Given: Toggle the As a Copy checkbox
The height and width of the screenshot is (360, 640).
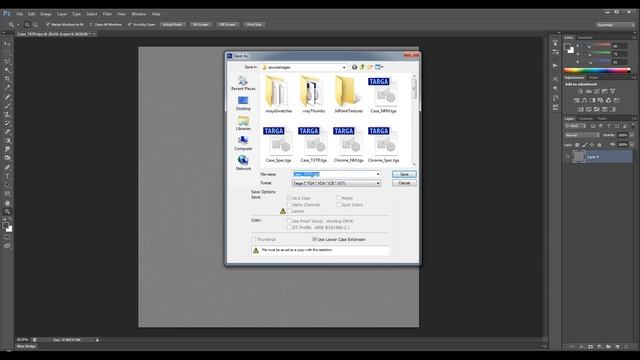Looking at the screenshot, I should [x=289, y=198].
